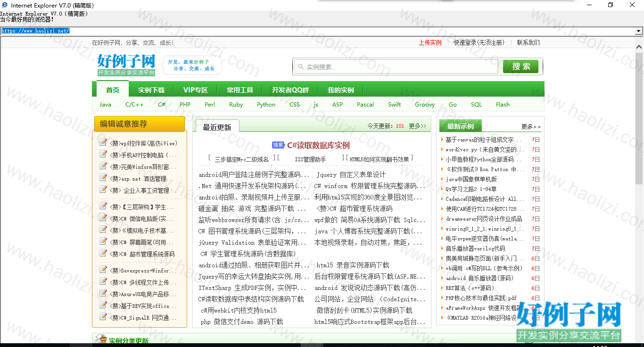The image size is (644, 347).
Task: Open the 常用工具 navigation tab
Action: (240, 90)
